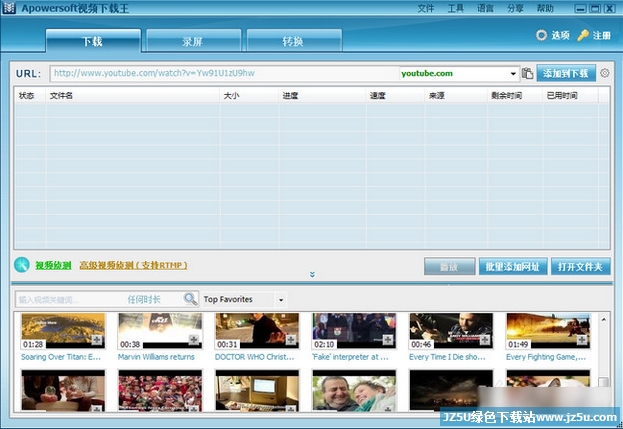Add Marvin Williams returns video via plus icon
This screenshot has width=623, height=429.
point(193,339)
